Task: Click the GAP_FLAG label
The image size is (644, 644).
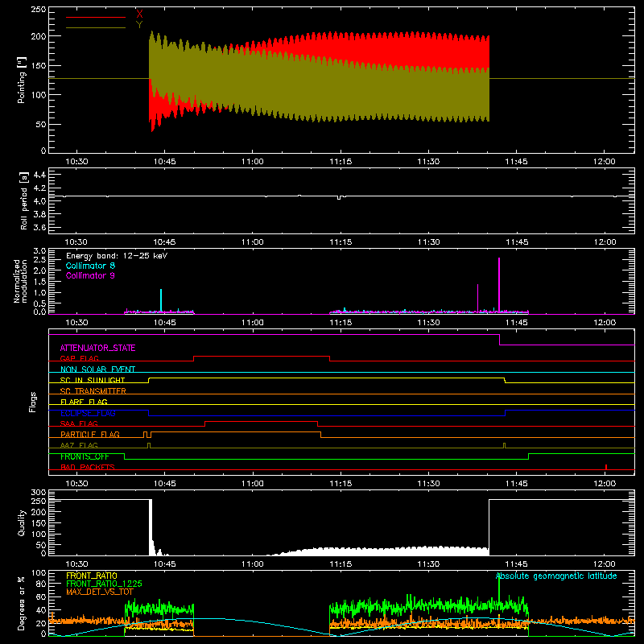Action: tap(79, 358)
